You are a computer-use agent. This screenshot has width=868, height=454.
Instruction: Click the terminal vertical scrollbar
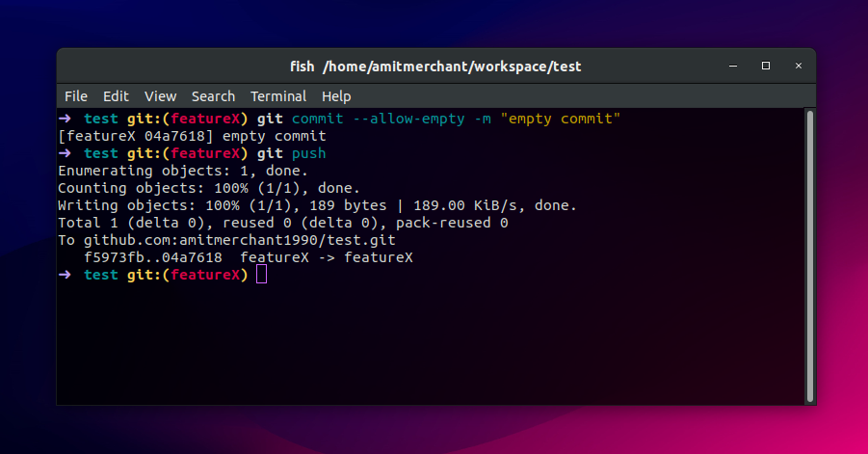pos(810,256)
